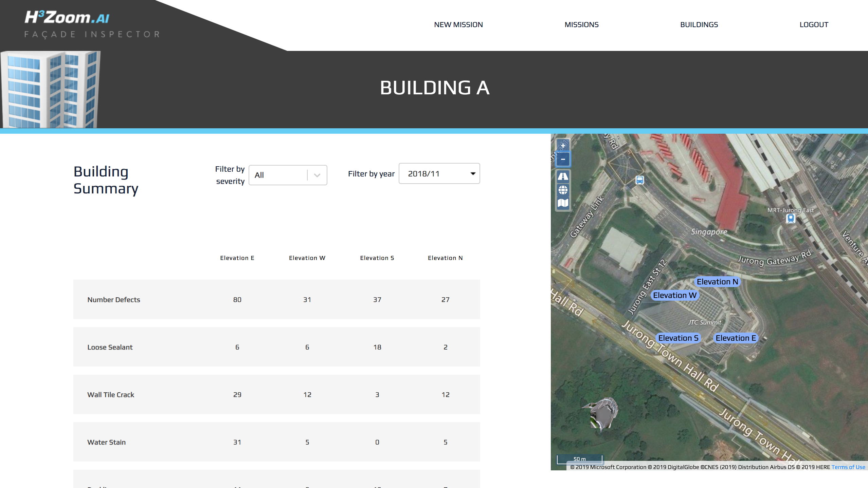Select the Elevation N marker on the map
The image size is (868, 488).
click(x=717, y=282)
